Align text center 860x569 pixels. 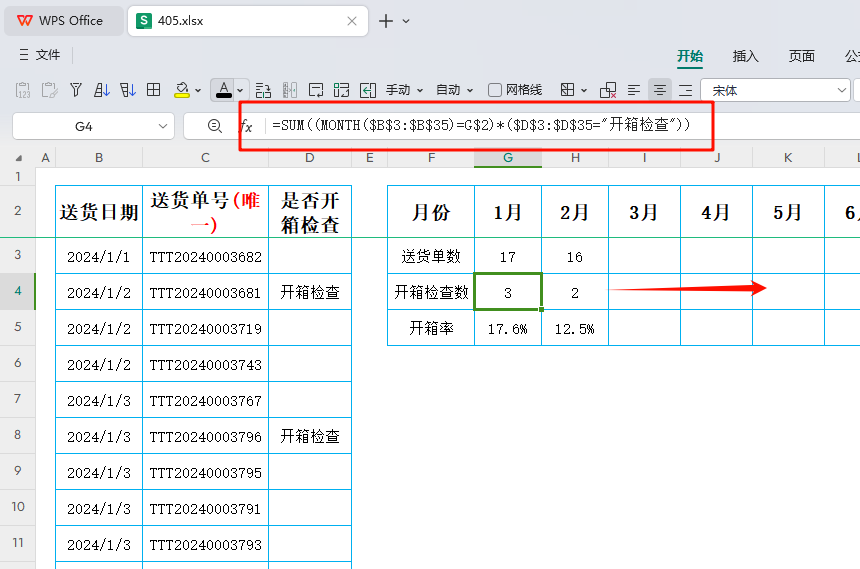660,90
